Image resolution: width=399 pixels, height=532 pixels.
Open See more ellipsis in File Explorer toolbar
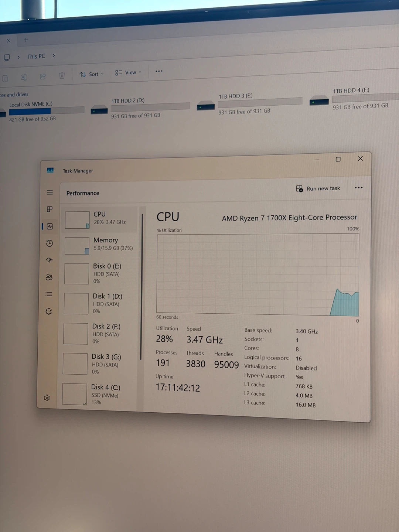159,71
